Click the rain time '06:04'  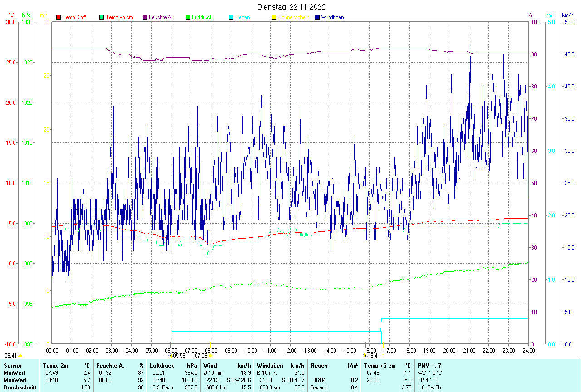[x=320, y=380]
